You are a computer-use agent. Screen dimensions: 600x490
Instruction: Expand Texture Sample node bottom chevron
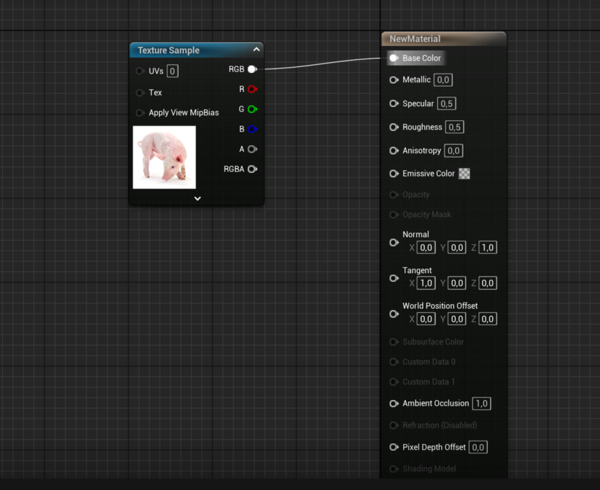pyautogui.click(x=197, y=199)
